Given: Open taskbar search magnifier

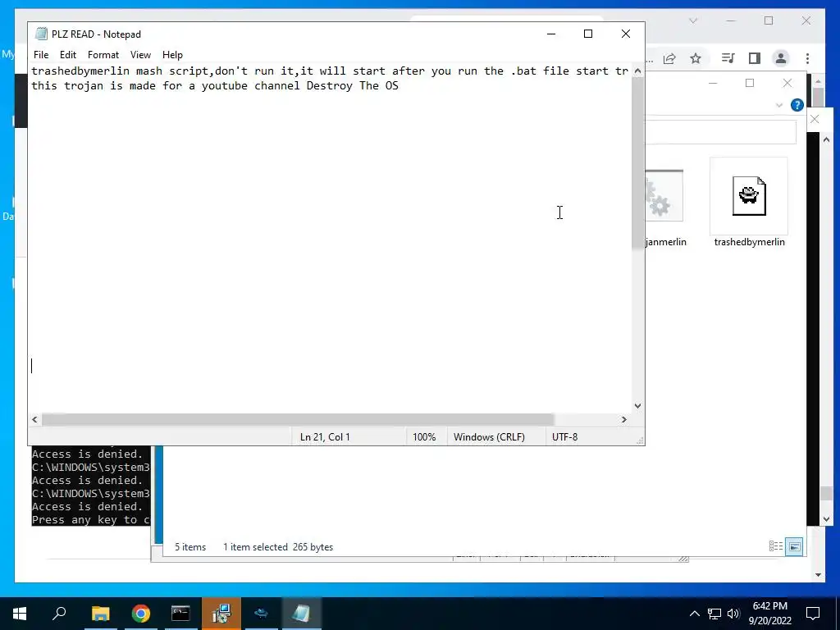Looking at the screenshot, I should (59, 613).
